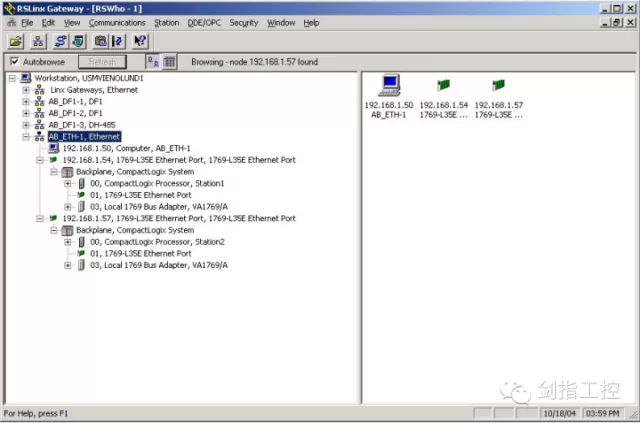Expand CompactLogix Processor, Station1 node

pyautogui.click(x=68, y=183)
